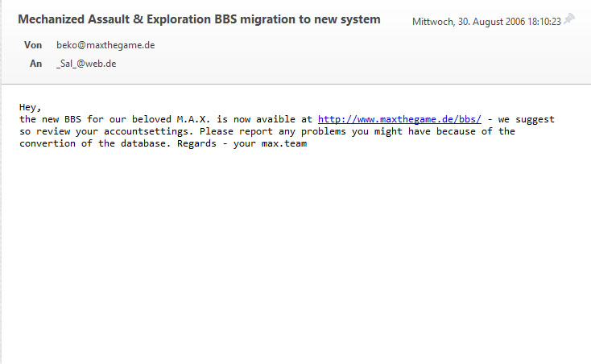The width and height of the screenshot is (591, 364).
Task: Click the email subject heading
Action: 199,19
